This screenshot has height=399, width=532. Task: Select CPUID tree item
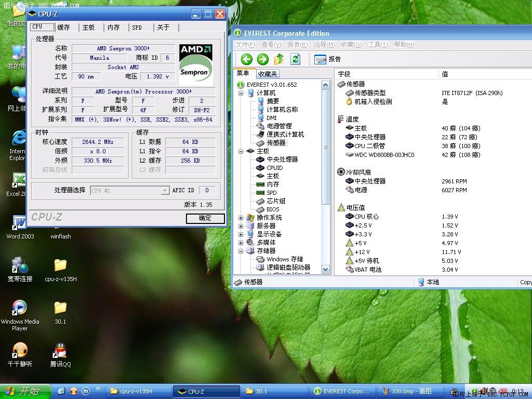pyautogui.click(x=274, y=168)
